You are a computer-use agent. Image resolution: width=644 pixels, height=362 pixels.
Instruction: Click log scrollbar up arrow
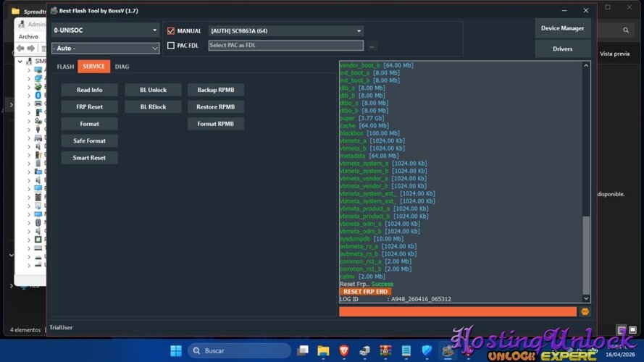(586, 66)
